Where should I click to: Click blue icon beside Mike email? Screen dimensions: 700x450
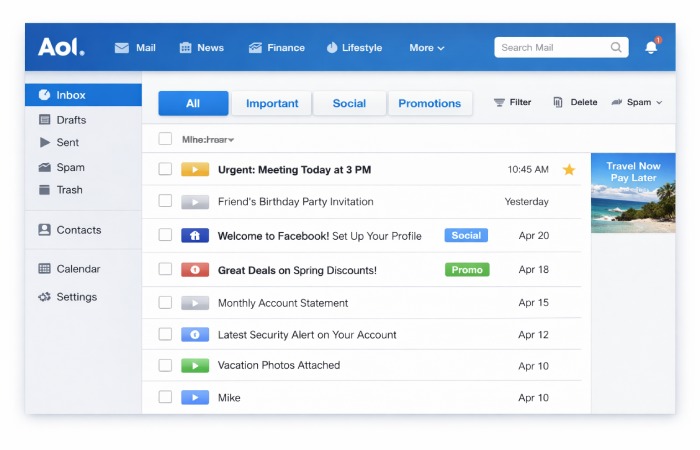click(x=195, y=397)
